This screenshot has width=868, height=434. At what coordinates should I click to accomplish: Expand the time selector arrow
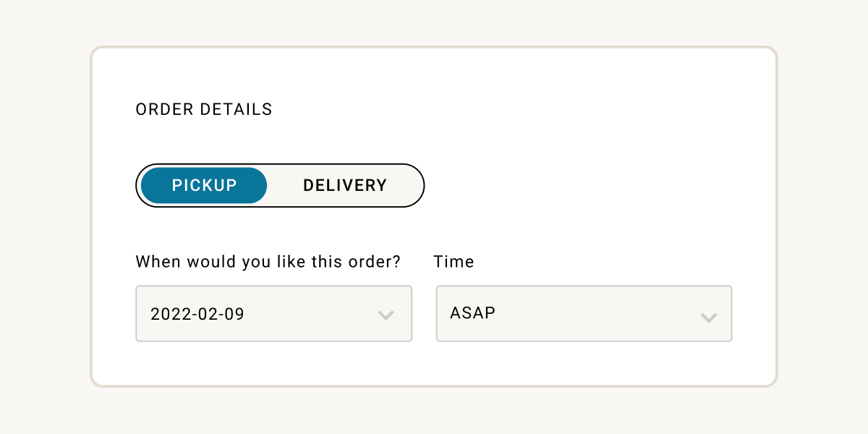[708, 317]
